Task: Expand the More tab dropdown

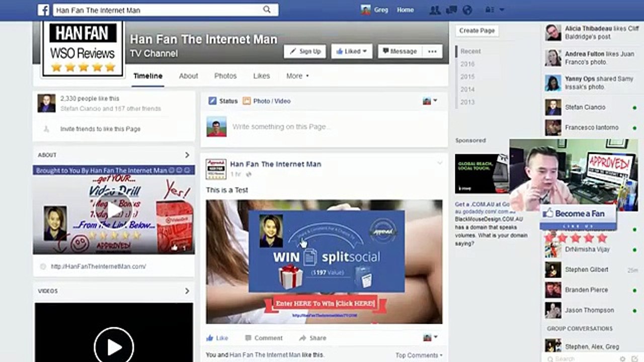Action: pyautogui.click(x=297, y=76)
